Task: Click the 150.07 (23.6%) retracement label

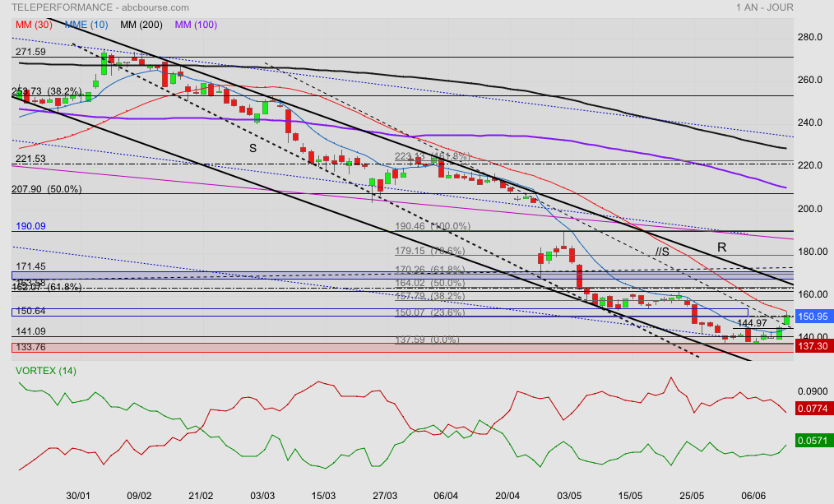Action: click(x=430, y=312)
